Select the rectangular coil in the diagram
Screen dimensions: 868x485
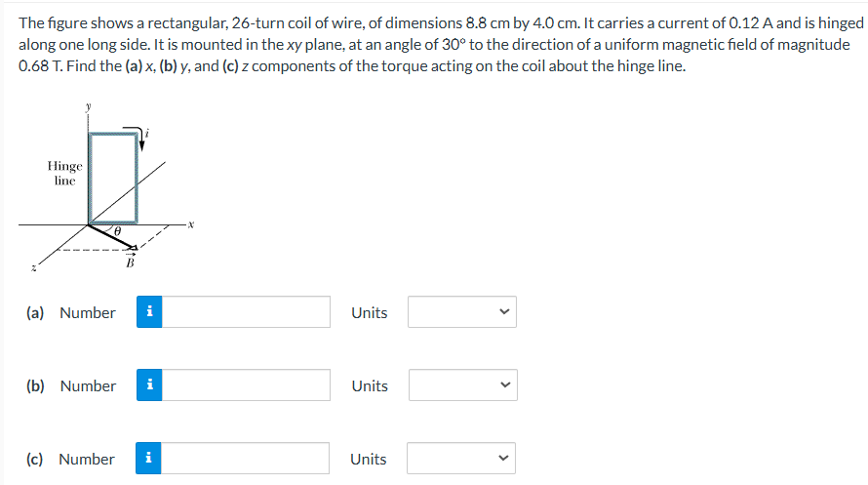(113, 178)
